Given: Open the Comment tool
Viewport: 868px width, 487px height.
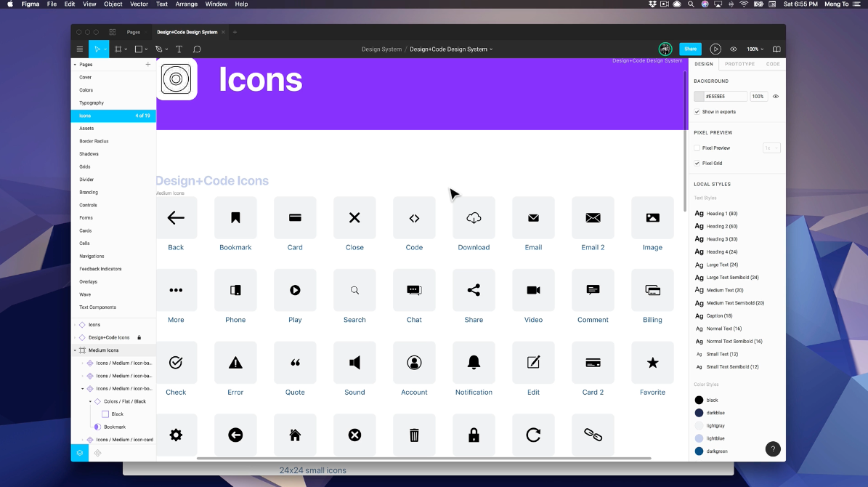Looking at the screenshot, I should tap(197, 49).
